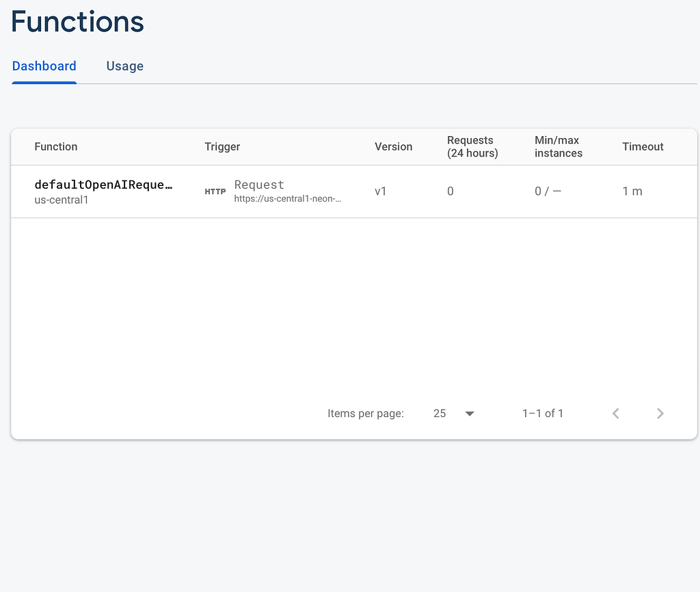Click the Min/max instances column header
Image resolution: width=700 pixels, height=592 pixels.
(558, 146)
